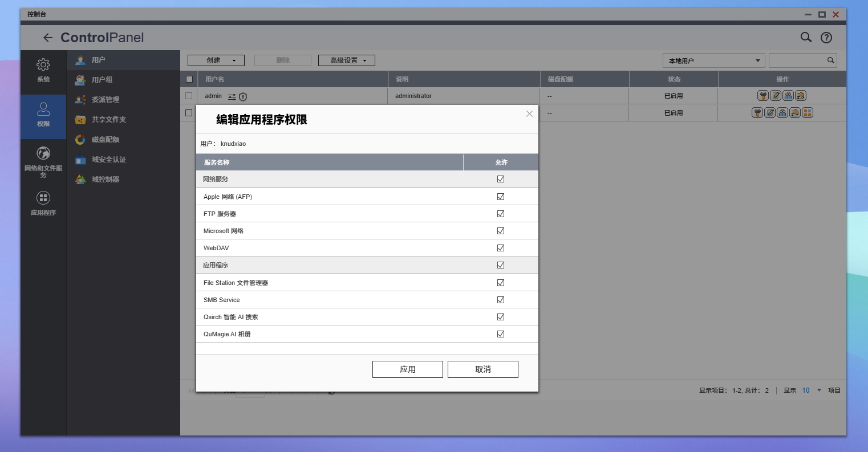This screenshot has width=868, height=452.
Task: Go back with the ControlPanel arrow
Action: point(48,38)
